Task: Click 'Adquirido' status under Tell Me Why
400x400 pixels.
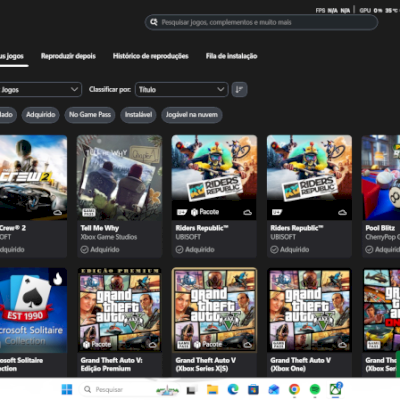Action: click(100, 249)
